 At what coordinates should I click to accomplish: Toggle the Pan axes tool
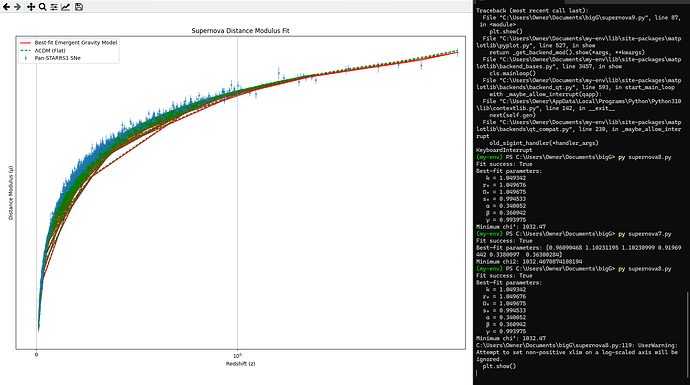[x=31, y=7]
